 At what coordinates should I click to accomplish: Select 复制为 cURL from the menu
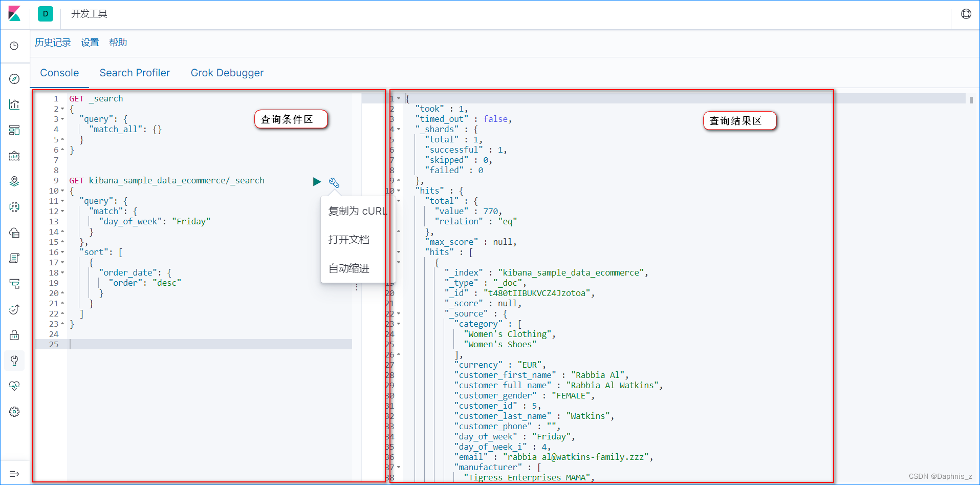tap(358, 211)
